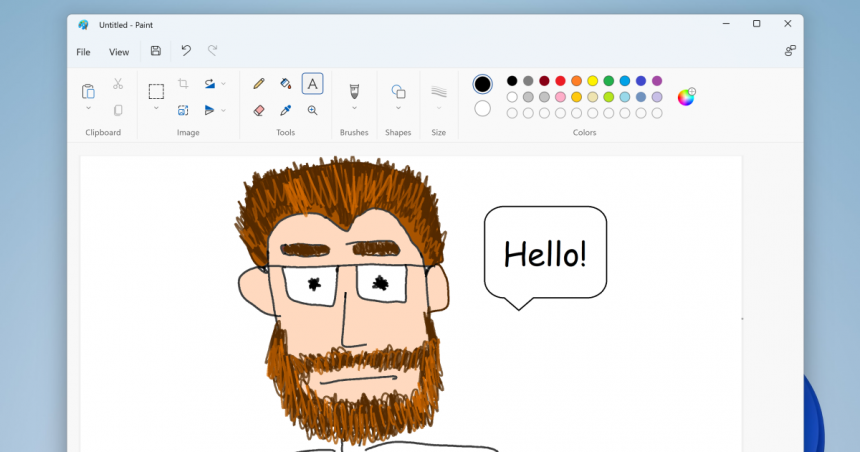Click the Copy icon
This screenshot has height=452, width=860.
pos(118,110)
